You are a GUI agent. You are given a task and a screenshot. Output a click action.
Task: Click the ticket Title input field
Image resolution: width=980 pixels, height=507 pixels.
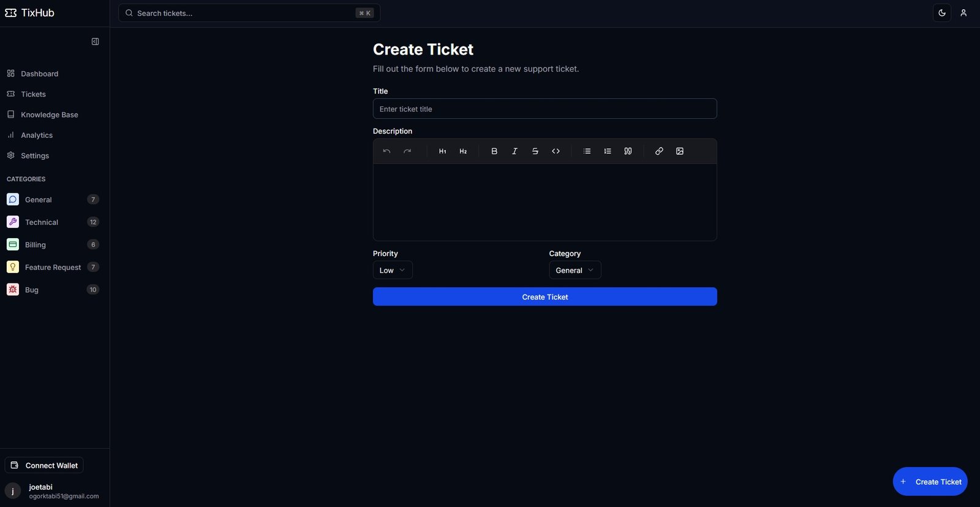pyautogui.click(x=545, y=109)
